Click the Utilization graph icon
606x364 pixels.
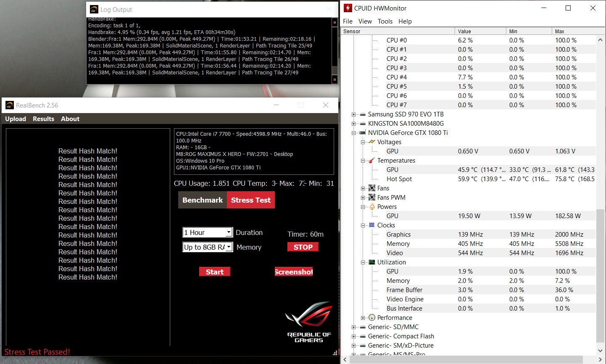tap(372, 262)
